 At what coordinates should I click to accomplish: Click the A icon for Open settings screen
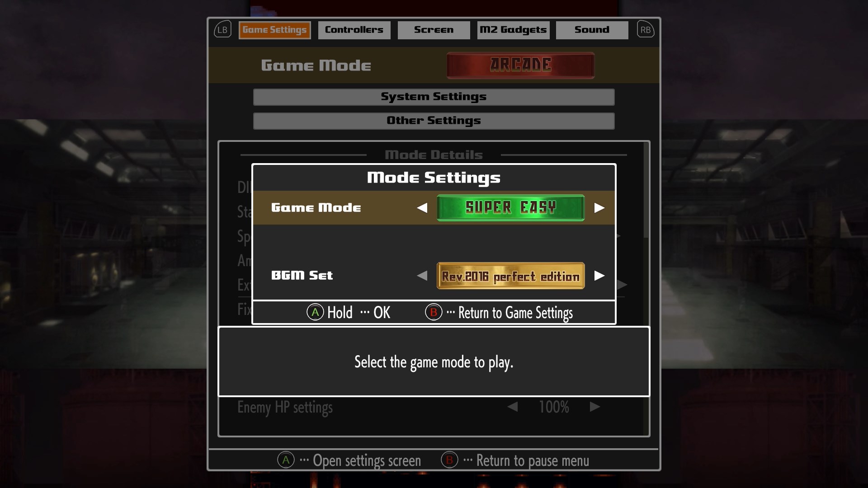(x=286, y=460)
